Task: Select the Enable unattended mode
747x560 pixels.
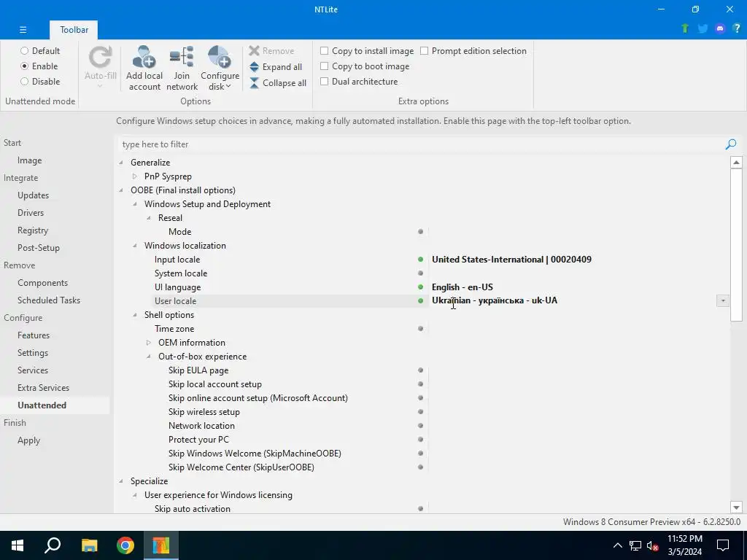Action: click(x=24, y=66)
